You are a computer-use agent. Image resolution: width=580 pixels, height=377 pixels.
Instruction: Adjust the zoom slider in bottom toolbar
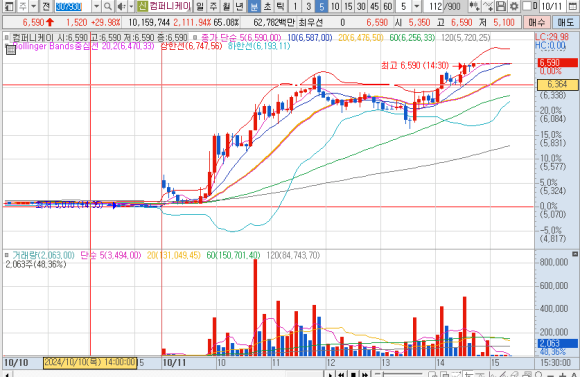click(398, 374)
